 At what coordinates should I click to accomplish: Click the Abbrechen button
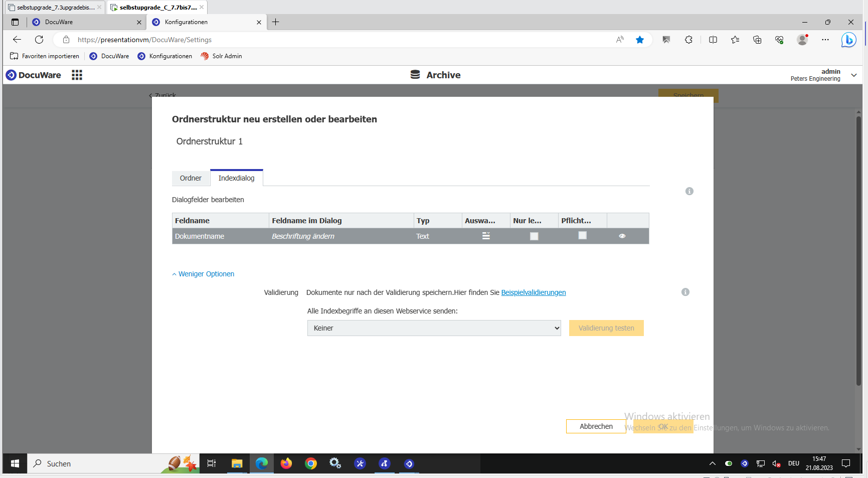tap(596, 426)
